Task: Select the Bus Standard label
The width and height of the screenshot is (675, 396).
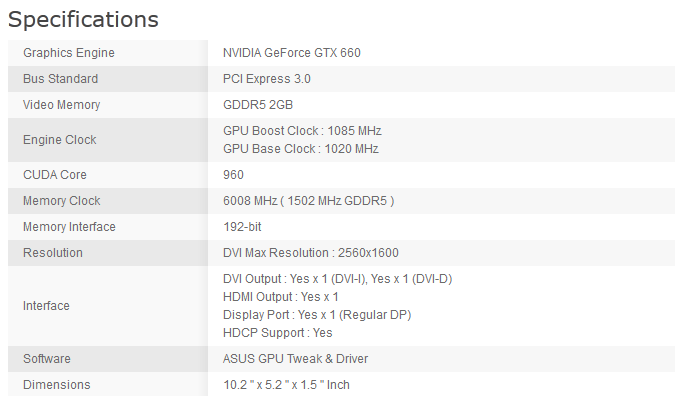Action: [61, 79]
